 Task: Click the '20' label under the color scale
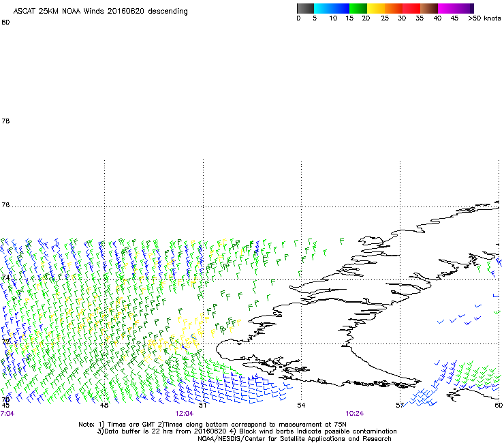(366, 18)
